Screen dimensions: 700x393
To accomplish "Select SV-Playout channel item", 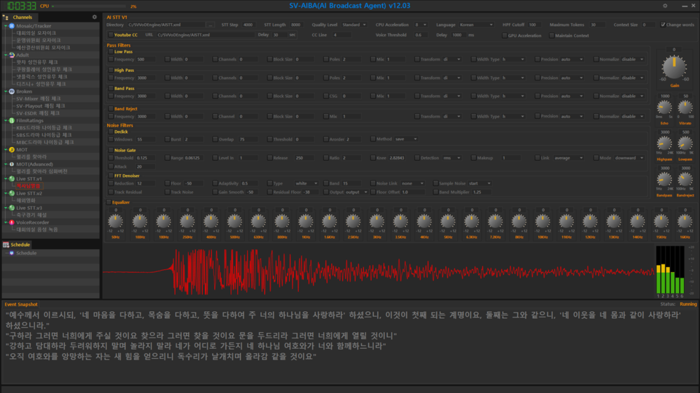I will click(41, 106).
